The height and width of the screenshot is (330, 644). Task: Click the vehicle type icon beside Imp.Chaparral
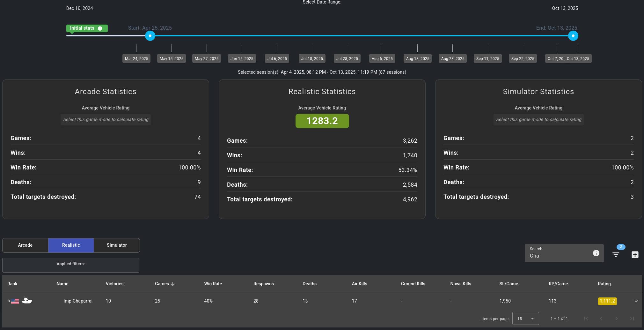pos(27,301)
